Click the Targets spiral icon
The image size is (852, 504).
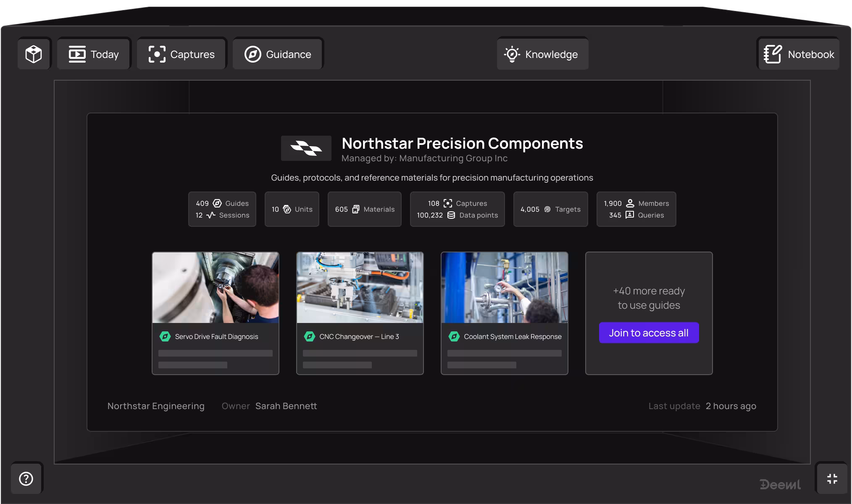coord(547,209)
